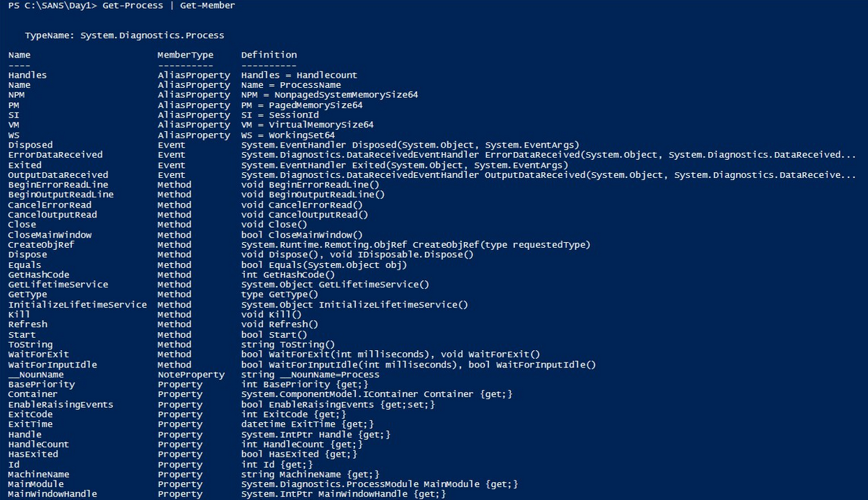This screenshot has width=868, height=500.
Task: Select CreateObjRef in the Name column
Action: tap(41, 245)
